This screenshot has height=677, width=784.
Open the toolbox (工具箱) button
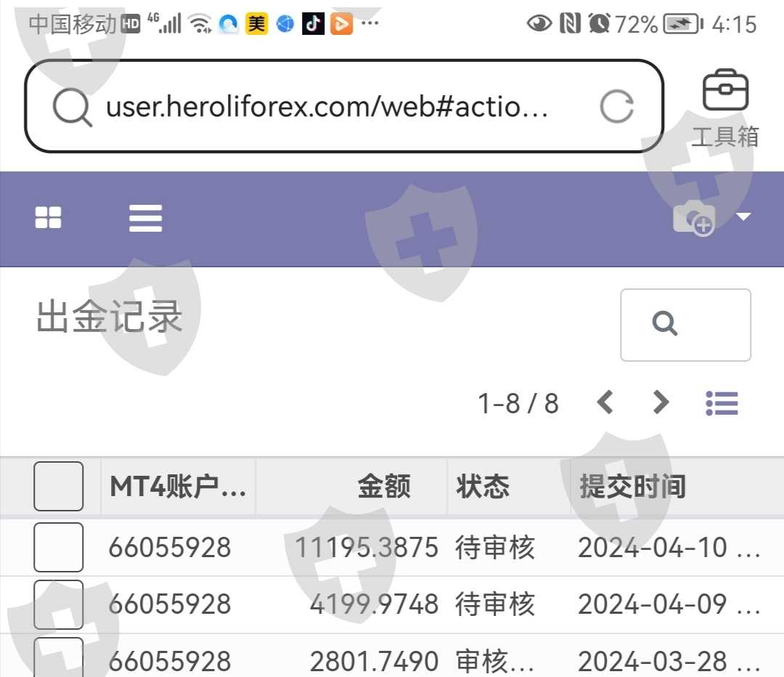[x=725, y=108]
